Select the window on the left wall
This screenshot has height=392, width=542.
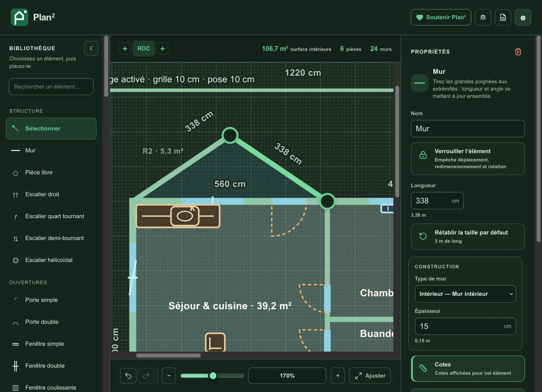(x=133, y=278)
